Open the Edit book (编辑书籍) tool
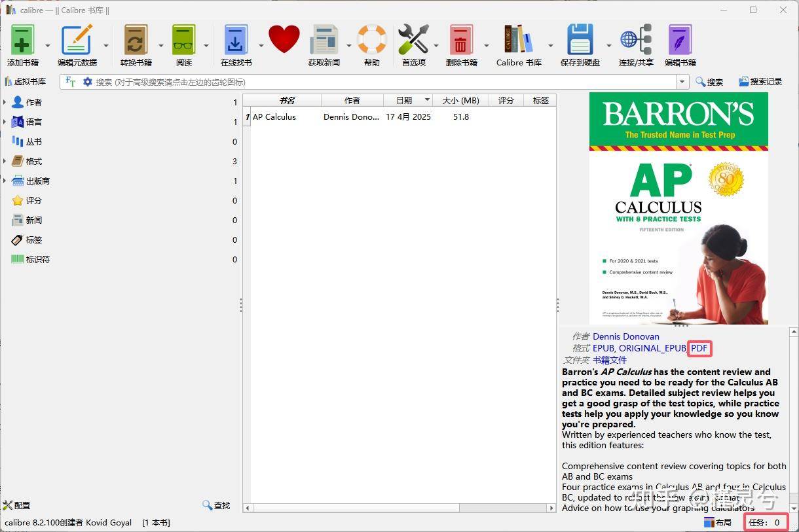The image size is (799, 532). pos(680,40)
